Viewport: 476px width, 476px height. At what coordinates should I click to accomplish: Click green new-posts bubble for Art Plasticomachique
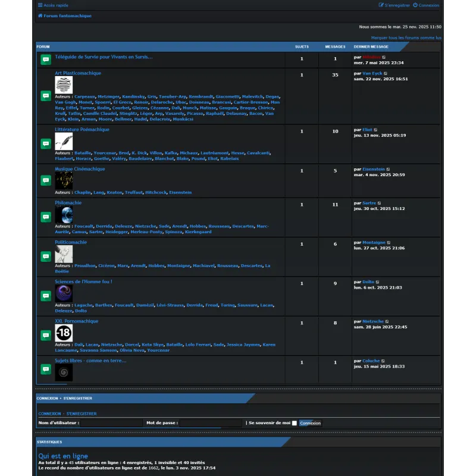tap(45, 94)
